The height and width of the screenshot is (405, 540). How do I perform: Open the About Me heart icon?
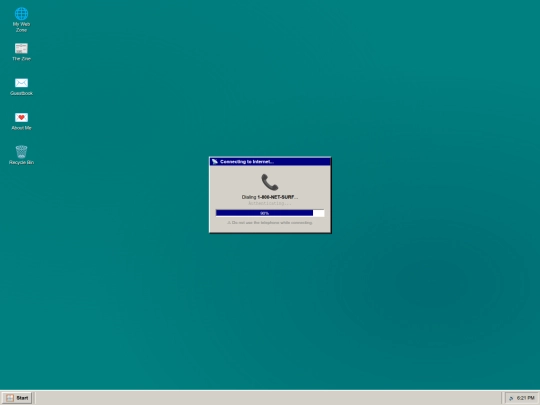[x=21, y=117]
